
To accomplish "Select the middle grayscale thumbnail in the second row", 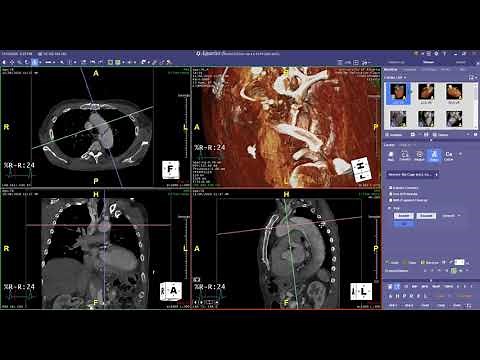I will point(426,119).
